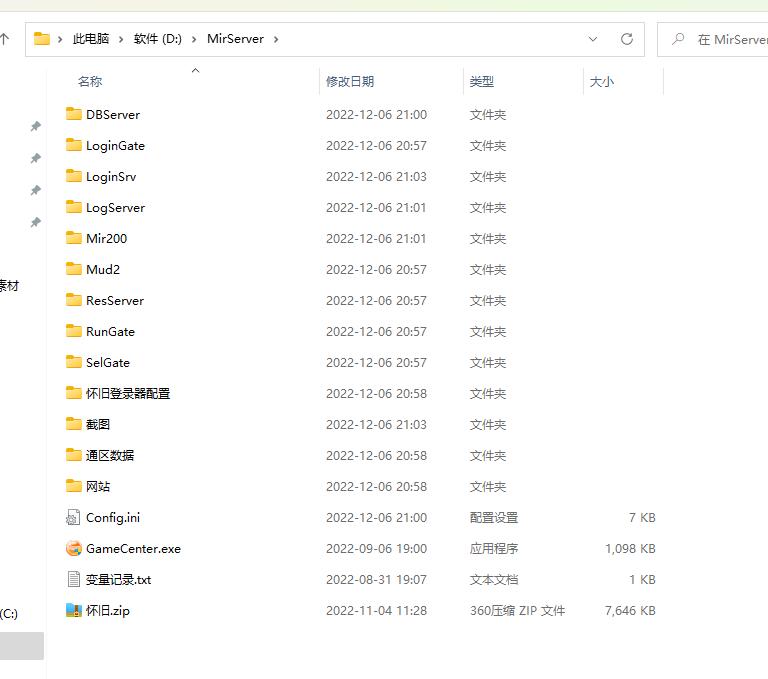Expand the chevron after 此电脑 in path

pyautogui.click(x=122, y=39)
